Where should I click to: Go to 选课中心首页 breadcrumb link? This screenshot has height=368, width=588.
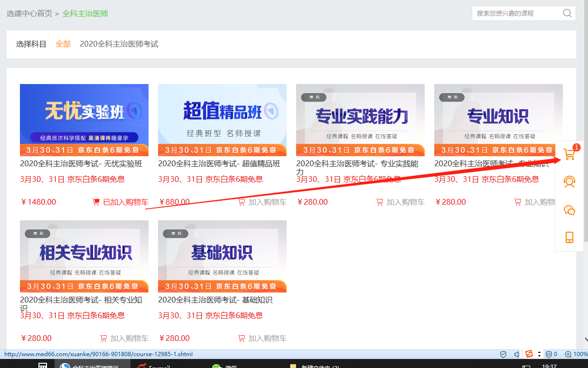click(x=29, y=14)
